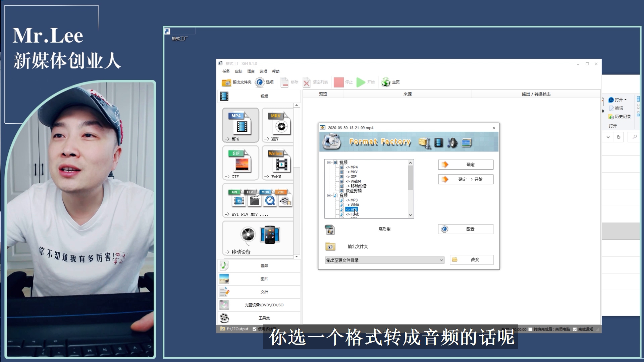644x362 pixels.
Task: Expand the 音频 category panel
Action: (x=259, y=266)
